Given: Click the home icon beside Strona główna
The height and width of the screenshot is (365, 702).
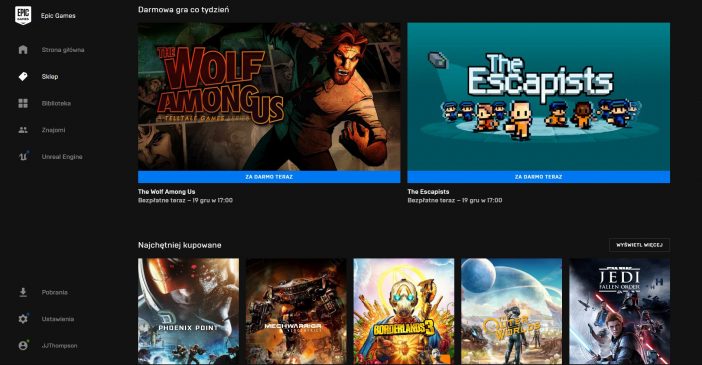Looking at the screenshot, I should [x=23, y=50].
